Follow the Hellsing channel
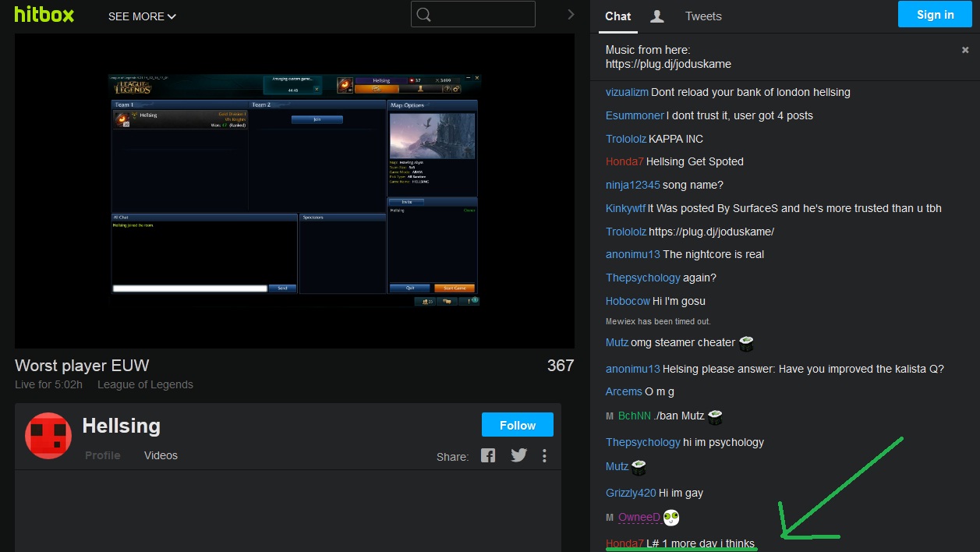The width and height of the screenshot is (980, 552). point(518,425)
